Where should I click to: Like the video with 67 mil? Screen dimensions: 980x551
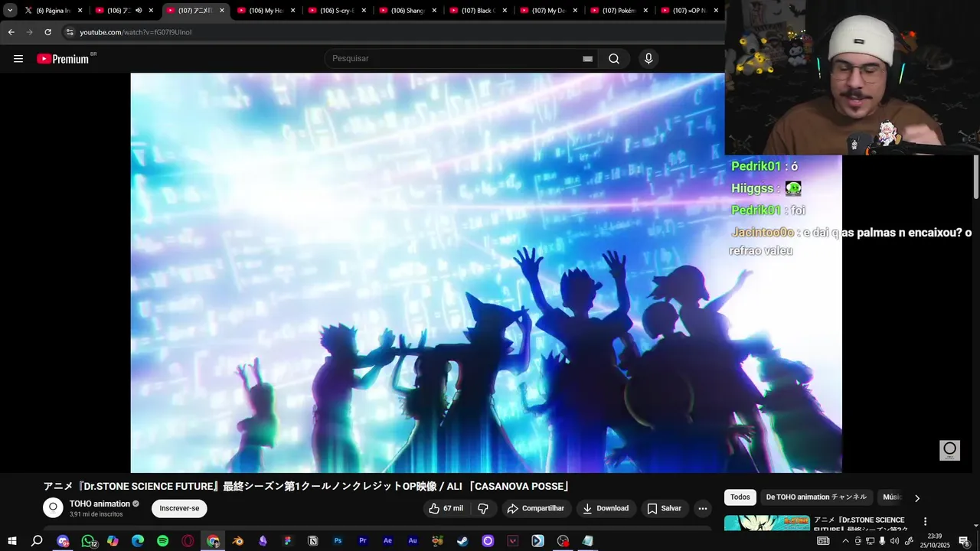tap(446, 508)
